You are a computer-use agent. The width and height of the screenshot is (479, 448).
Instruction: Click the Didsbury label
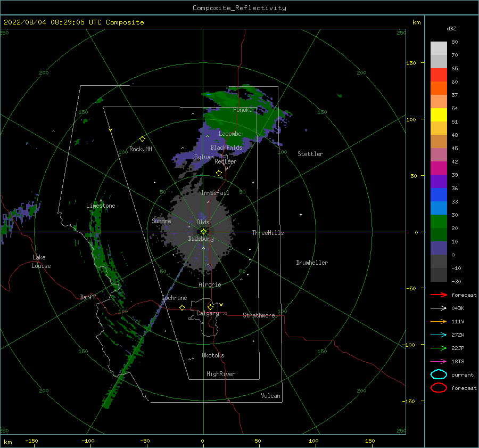click(x=201, y=239)
